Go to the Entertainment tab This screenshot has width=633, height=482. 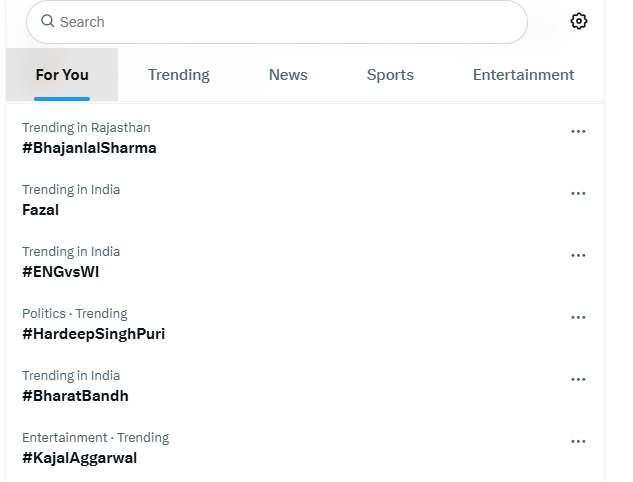[x=523, y=75]
